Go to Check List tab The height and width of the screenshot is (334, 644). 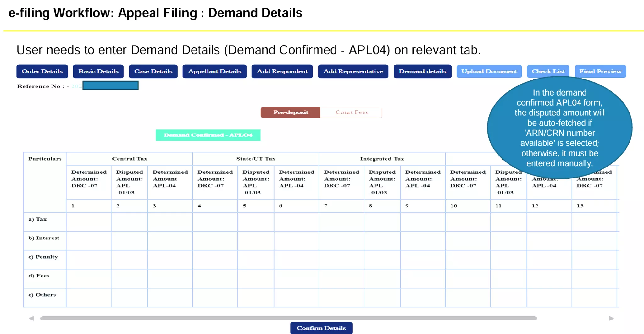click(x=548, y=71)
